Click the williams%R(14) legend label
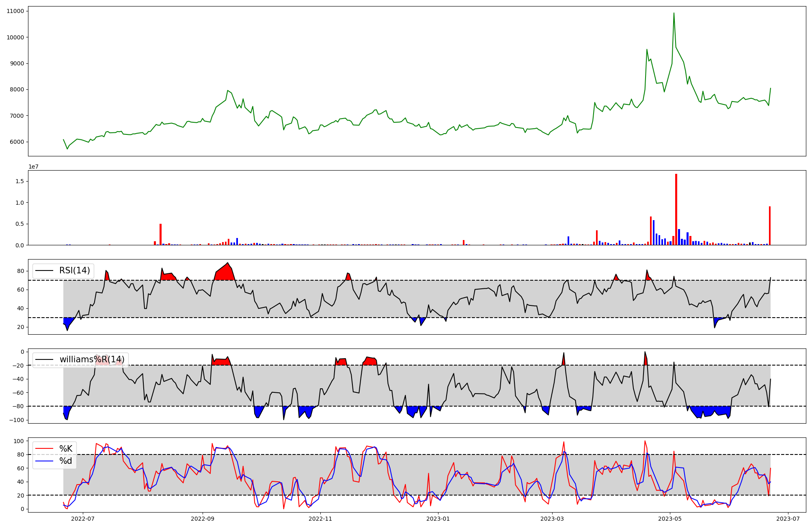This screenshot has height=528, width=812. (x=92, y=359)
